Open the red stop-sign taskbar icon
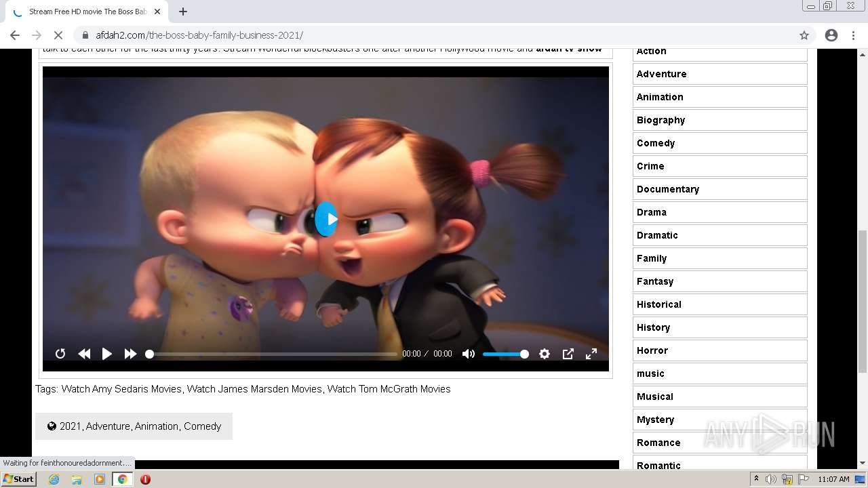Screen dimensions: 868x488 click(x=145, y=479)
